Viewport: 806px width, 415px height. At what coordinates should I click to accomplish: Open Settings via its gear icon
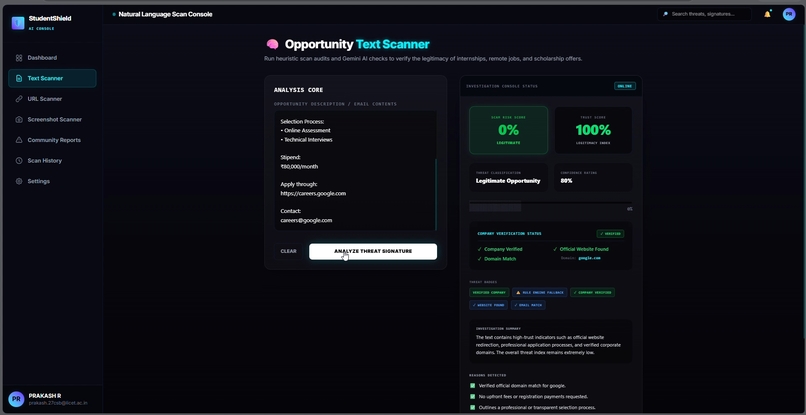[x=19, y=181]
